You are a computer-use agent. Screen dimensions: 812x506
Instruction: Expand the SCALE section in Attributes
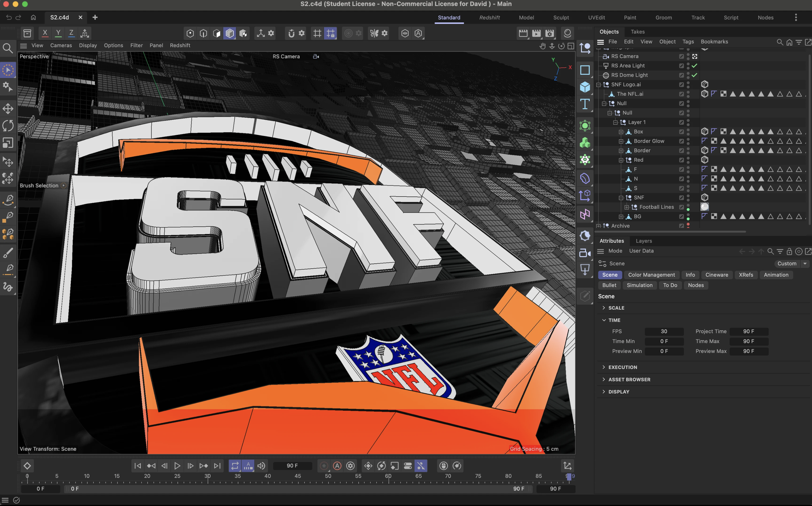point(604,308)
